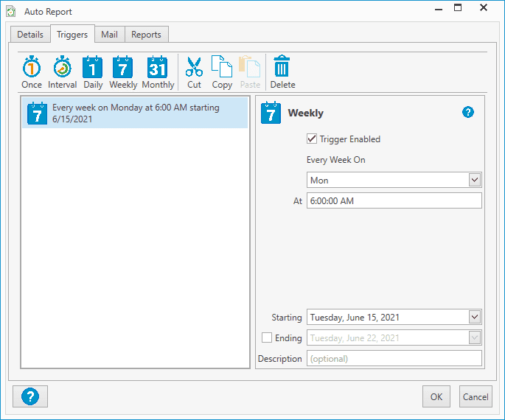Open the Every Week On day dropdown
505x420 pixels.
click(474, 180)
